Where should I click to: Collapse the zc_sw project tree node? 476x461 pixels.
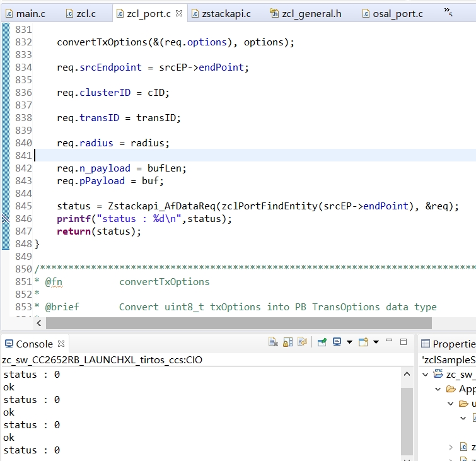click(425, 374)
